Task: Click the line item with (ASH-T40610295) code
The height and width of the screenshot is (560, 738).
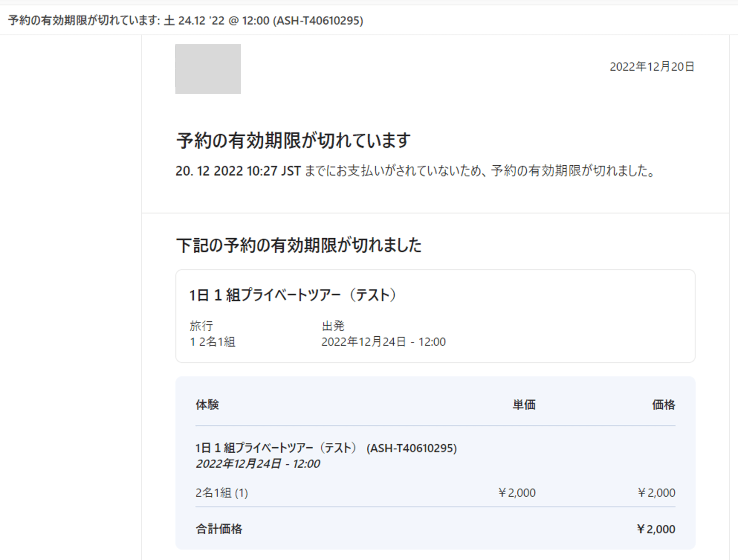Action: (x=326, y=448)
